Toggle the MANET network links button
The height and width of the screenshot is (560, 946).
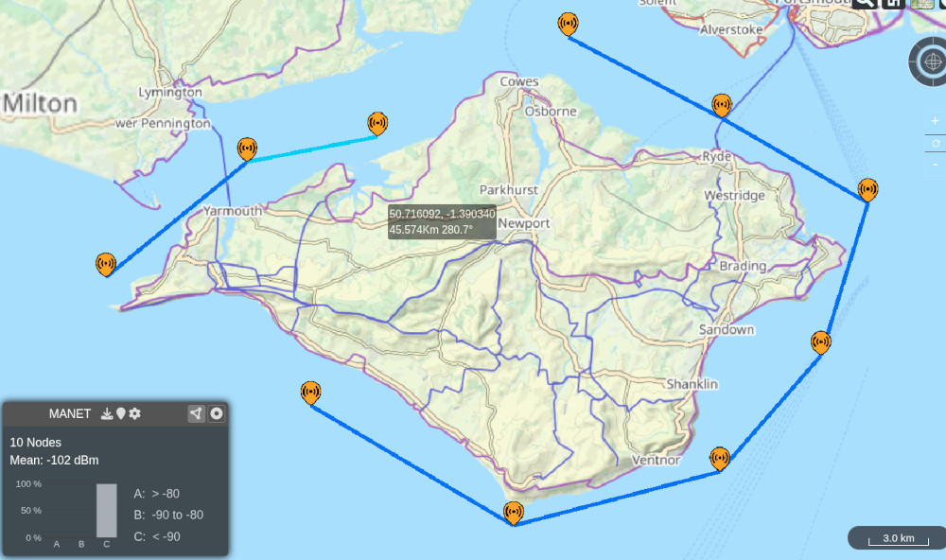(x=196, y=413)
